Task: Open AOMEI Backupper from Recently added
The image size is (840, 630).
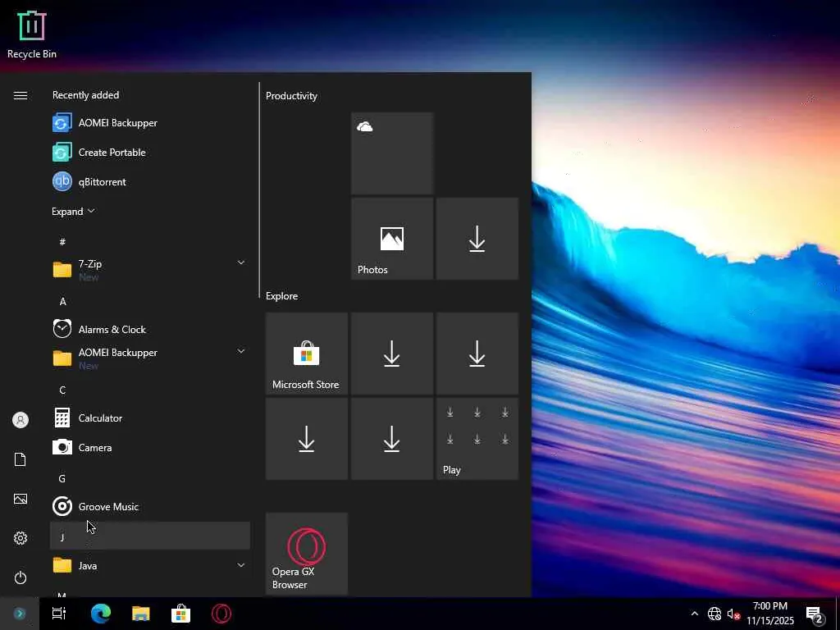Action: click(x=117, y=123)
